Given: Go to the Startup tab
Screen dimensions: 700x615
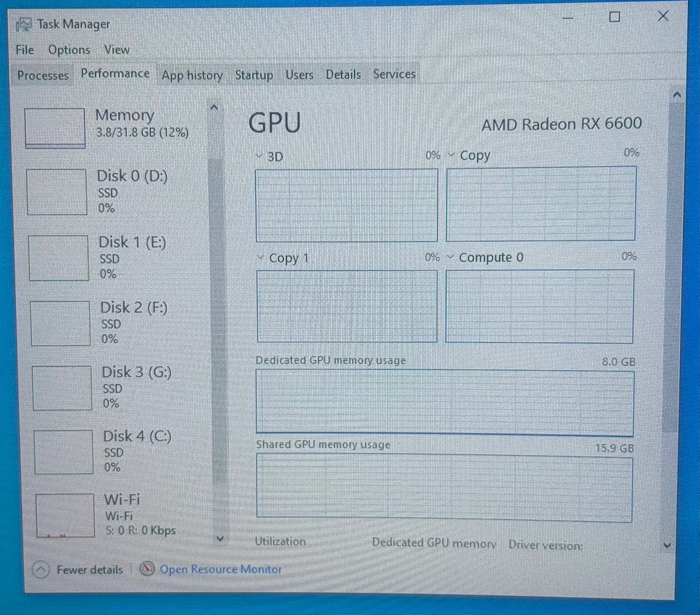Looking at the screenshot, I should tap(254, 75).
